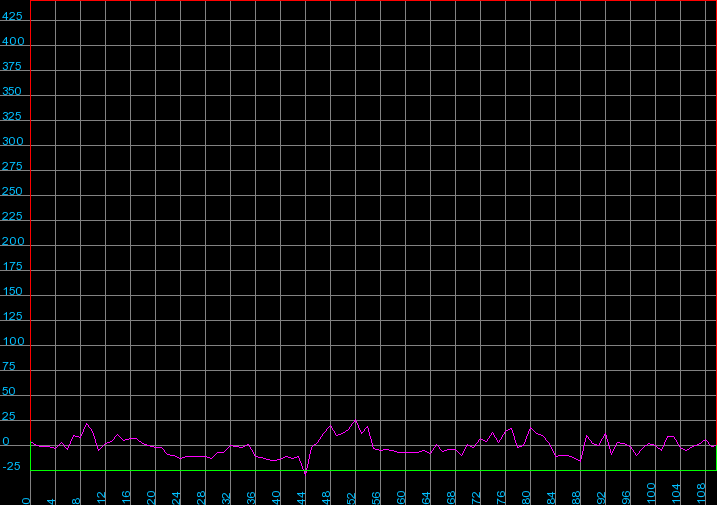Image resolution: width=717 pixels, height=505 pixels.
Task: Click the 75 vertical axis label
Action: (x=9, y=366)
